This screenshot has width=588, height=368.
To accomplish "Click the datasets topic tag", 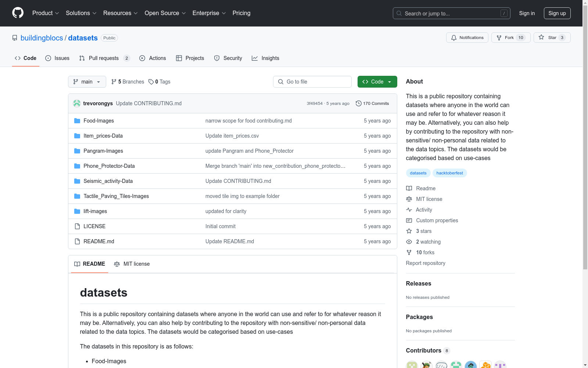I will 418,173.
